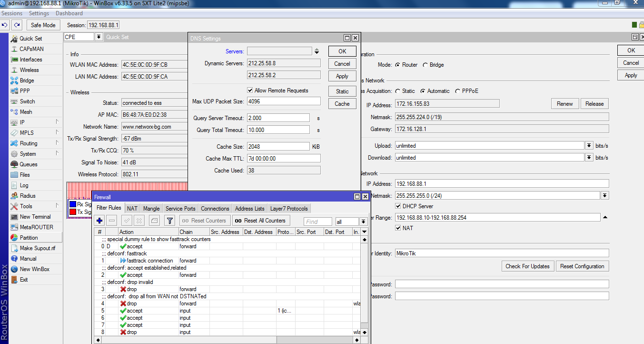Viewport: 644px width, 344px height.
Task: Uncheck Allow Remote Requests checkbox
Action: coord(250,91)
